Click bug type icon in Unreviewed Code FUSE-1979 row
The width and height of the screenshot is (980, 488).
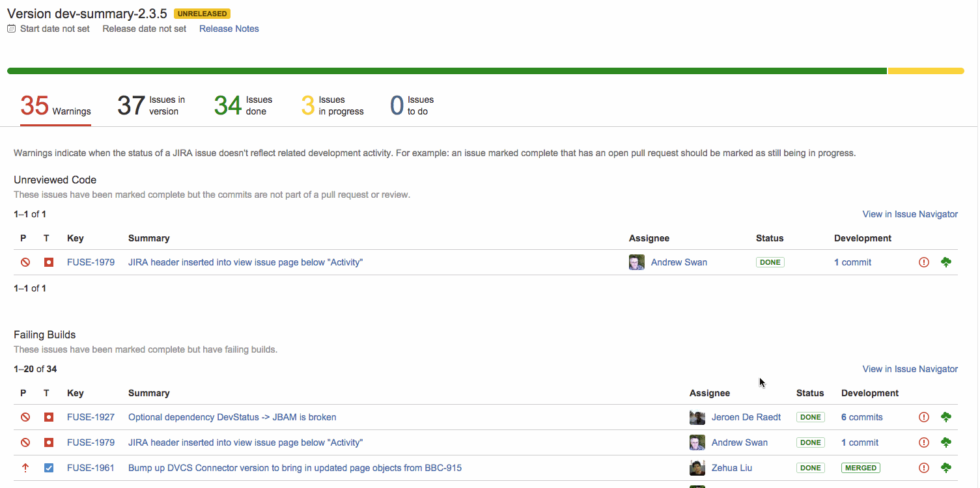pos(49,262)
